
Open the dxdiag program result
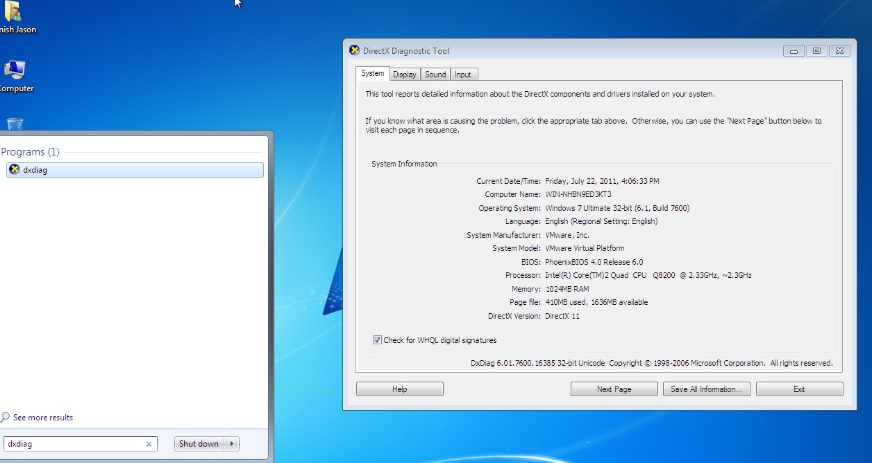coord(135,170)
